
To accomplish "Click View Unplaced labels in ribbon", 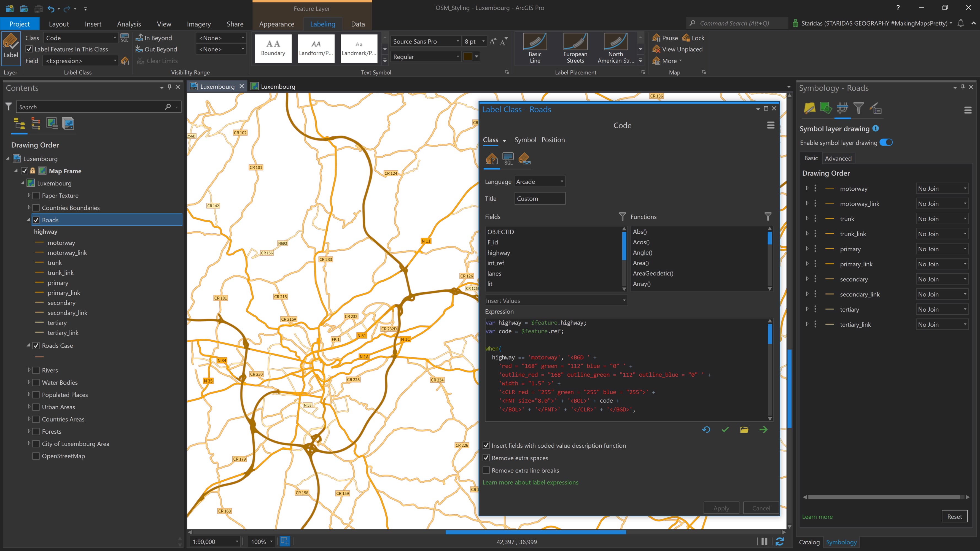I will click(678, 49).
